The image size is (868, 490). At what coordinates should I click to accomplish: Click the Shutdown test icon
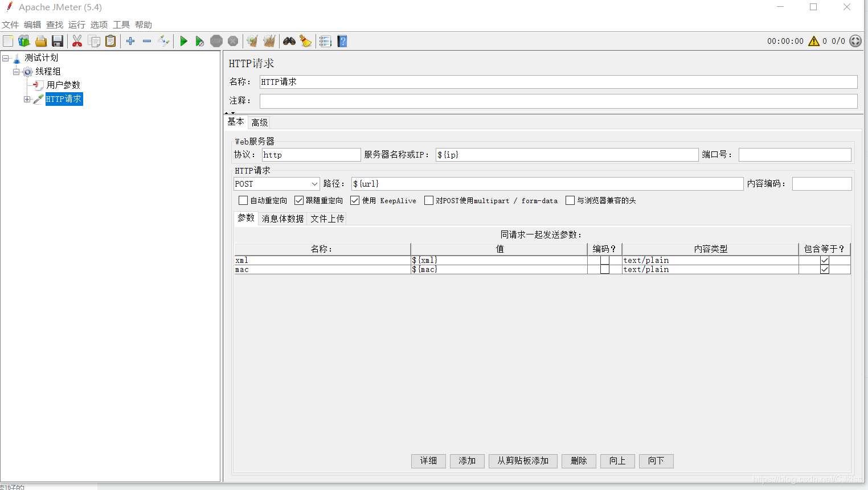point(233,41)
